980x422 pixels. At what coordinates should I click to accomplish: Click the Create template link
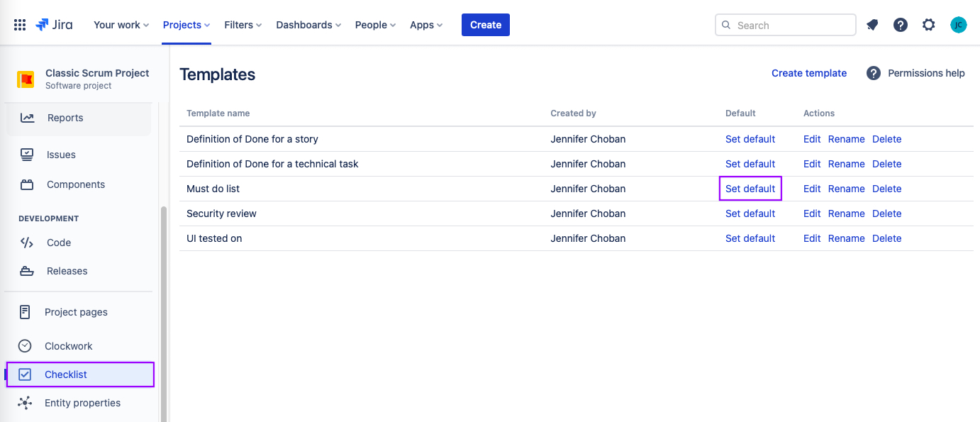click(x=809, y=73)
